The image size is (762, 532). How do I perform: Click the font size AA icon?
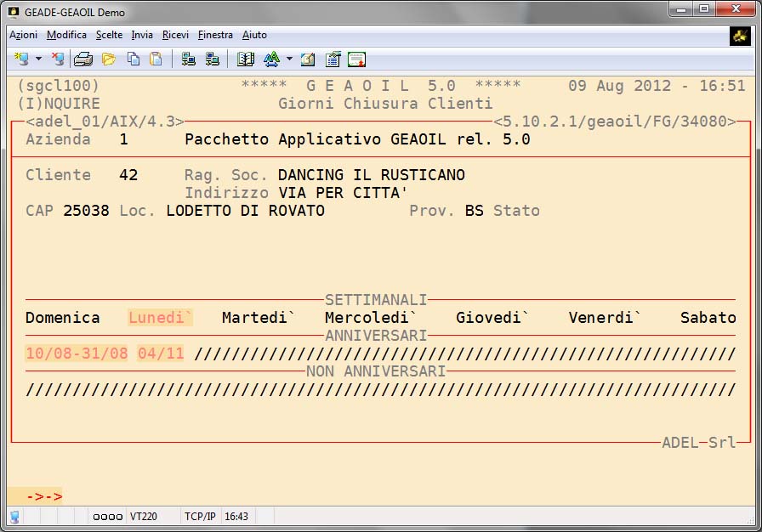[x=271, y=59]
